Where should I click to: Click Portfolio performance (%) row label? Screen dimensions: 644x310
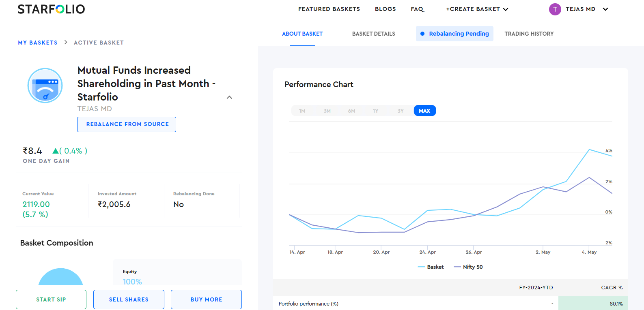308,304
